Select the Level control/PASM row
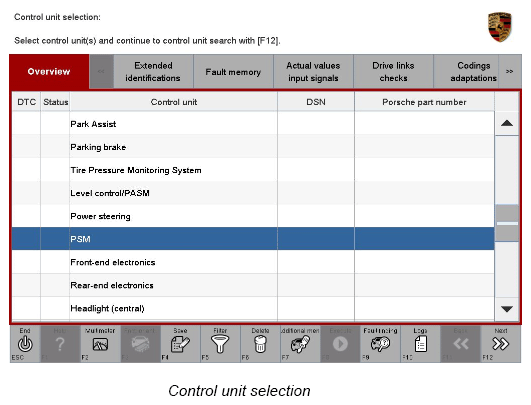This screenshot has width=531, height=405. point(253,193)
